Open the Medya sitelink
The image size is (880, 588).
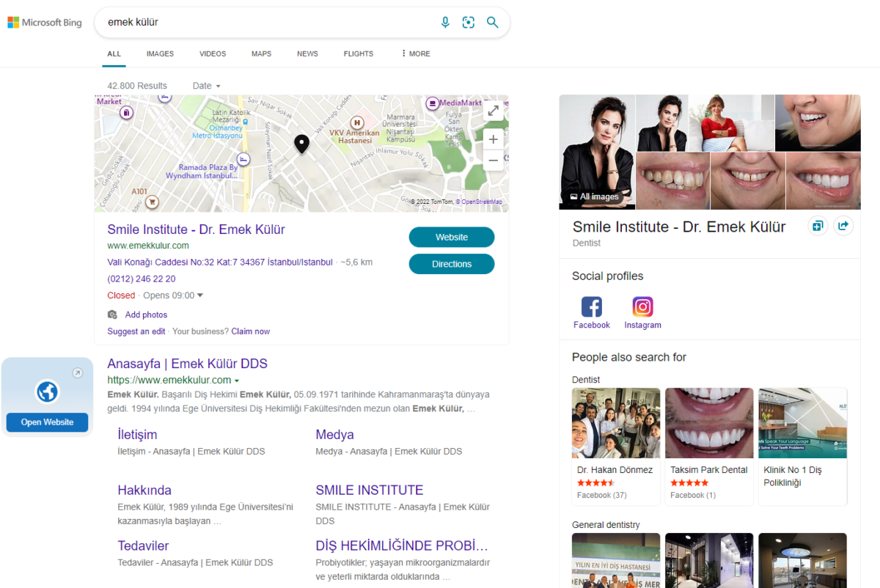pyautogui.click(x=334, y=435)
